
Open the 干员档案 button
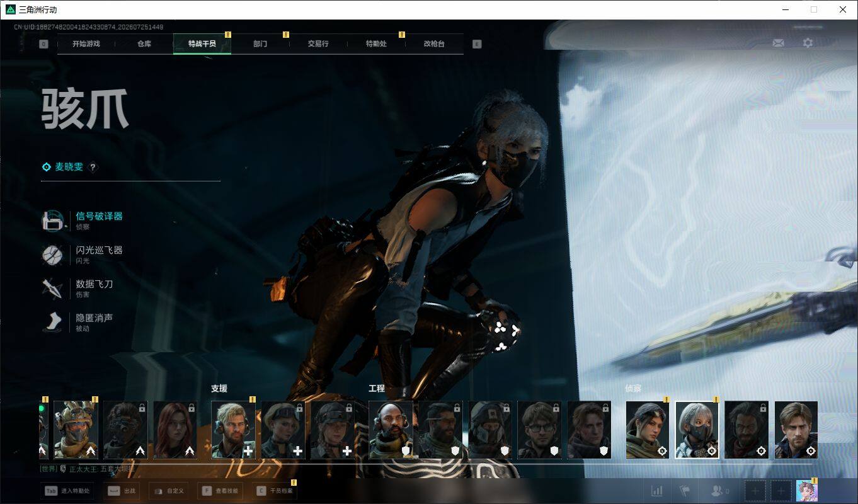point(273,491)
